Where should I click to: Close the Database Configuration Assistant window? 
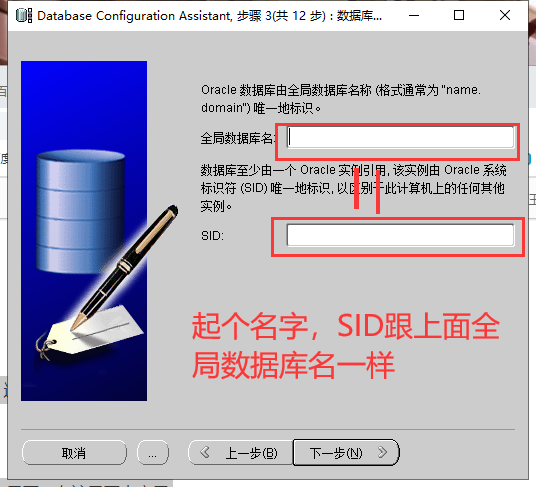pos(505,15)
